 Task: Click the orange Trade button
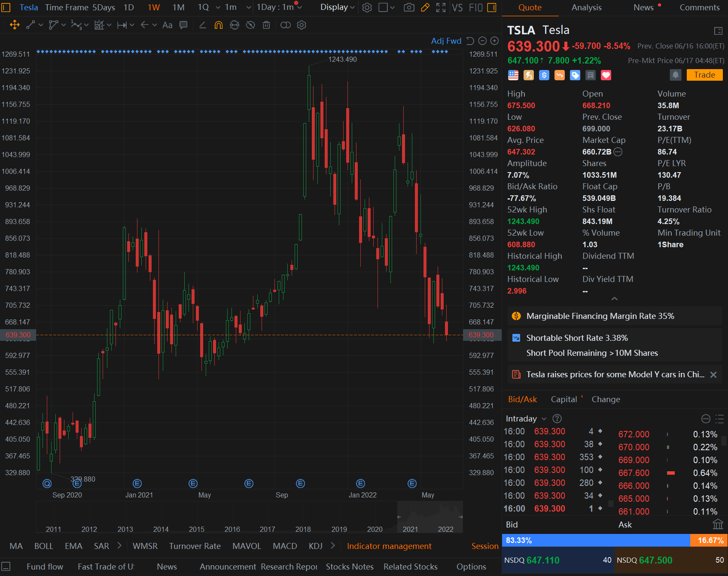pyautogui.click(x=704, y=75)
